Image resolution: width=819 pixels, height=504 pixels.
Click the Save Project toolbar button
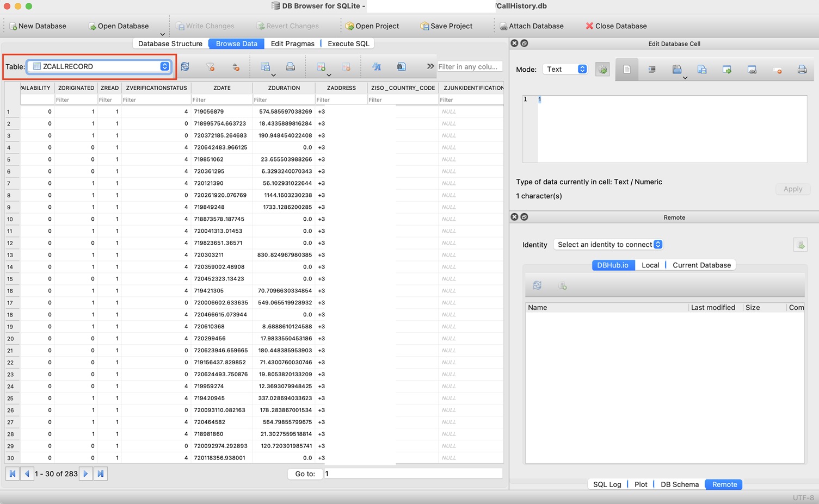point(446,26)
